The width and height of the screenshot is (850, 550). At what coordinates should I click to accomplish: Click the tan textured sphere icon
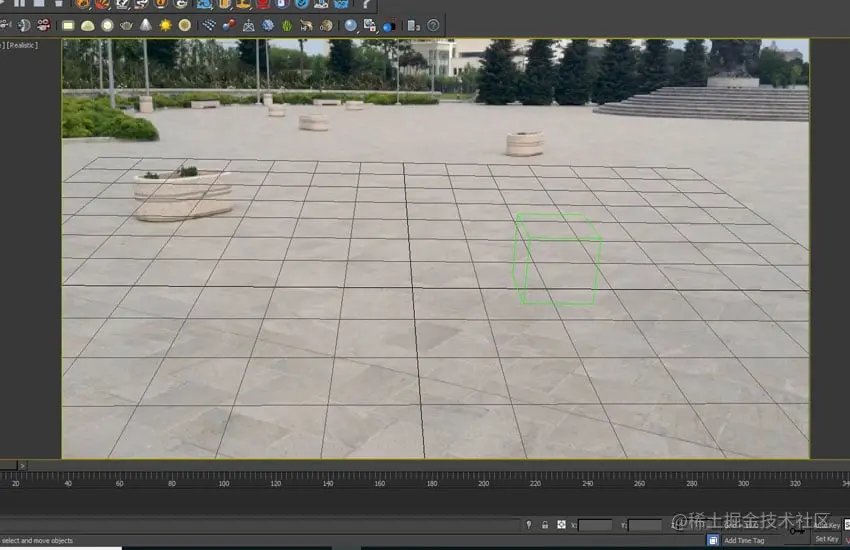326,25
